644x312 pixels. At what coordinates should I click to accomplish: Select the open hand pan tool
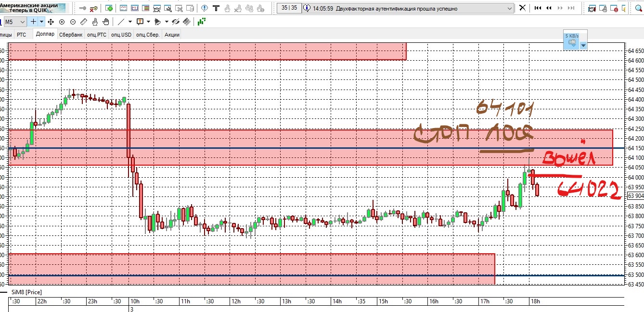[105, 22]
